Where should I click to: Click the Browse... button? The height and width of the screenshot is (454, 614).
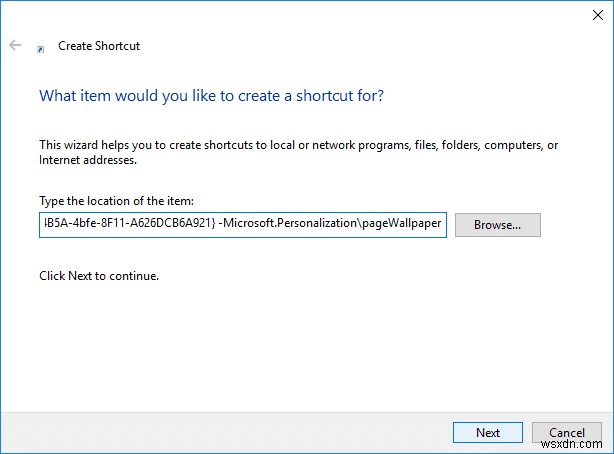click(497, 225)
